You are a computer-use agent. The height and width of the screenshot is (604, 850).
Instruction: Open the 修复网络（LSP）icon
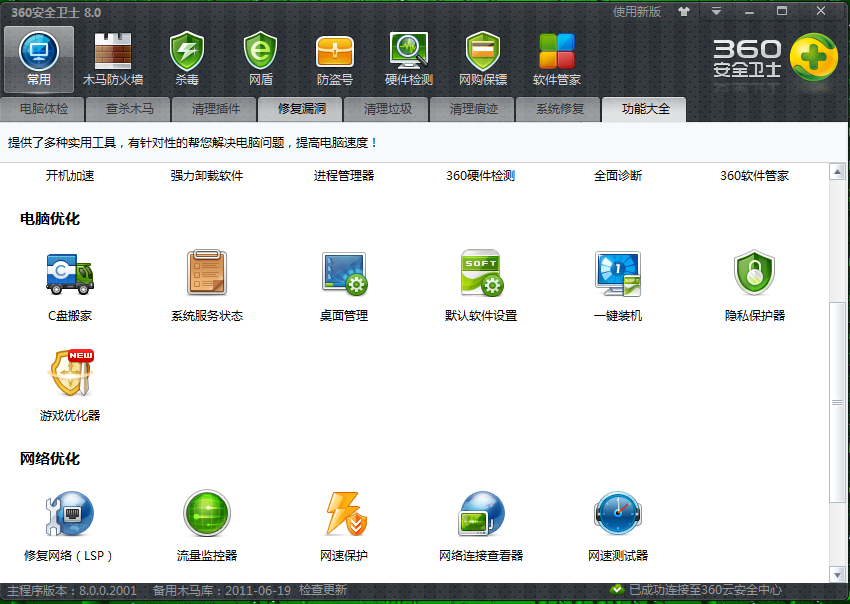point(69,513)
